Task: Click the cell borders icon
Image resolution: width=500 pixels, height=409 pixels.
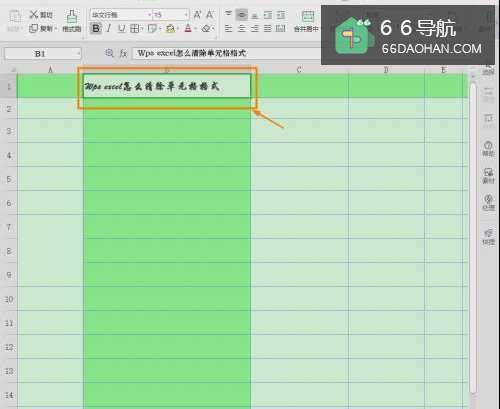Action: tap(134, 29)
